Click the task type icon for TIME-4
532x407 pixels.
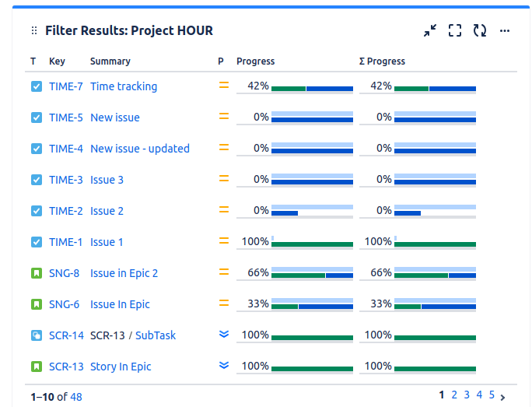point(37,149)
